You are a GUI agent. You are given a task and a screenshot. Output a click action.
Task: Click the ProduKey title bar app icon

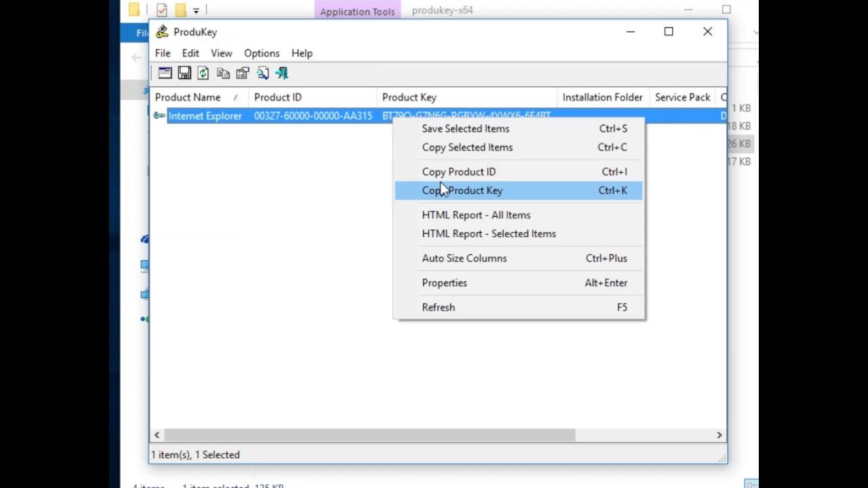point(162,32)
